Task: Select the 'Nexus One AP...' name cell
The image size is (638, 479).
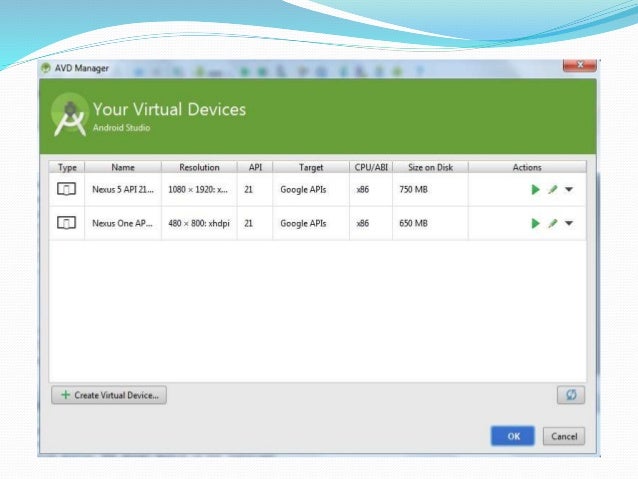Action: coord(122,223)
